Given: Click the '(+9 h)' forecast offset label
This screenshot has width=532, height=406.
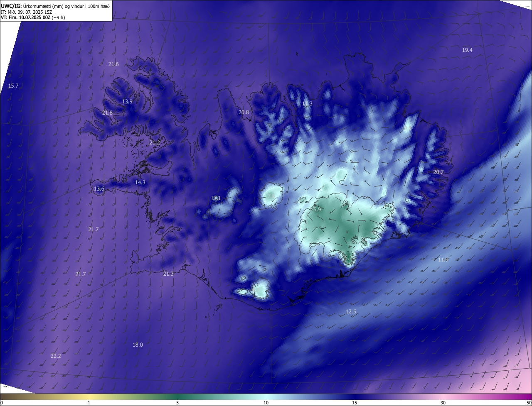Looking at the screenshot, I should [x=58, y=17].
